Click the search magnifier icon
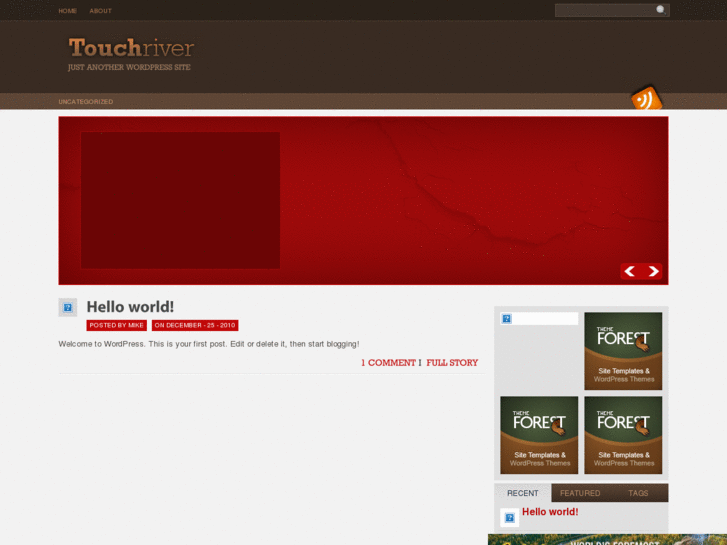The height and width of the screenshot is (545, 727). point(661,10)
